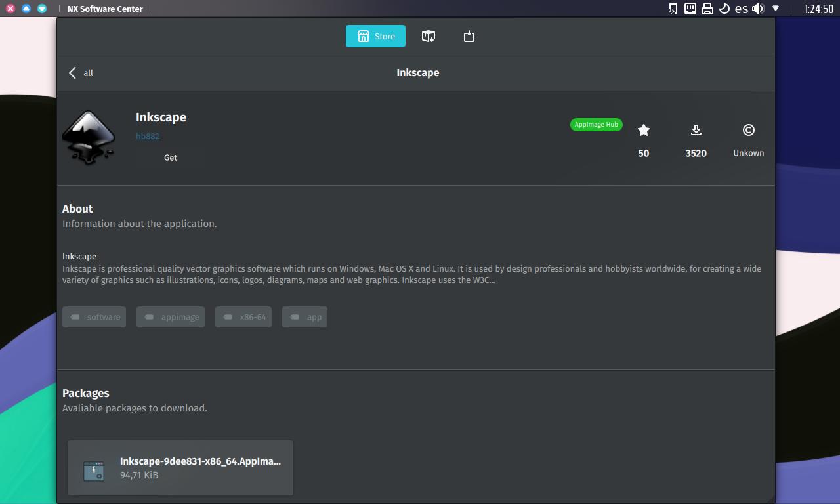
Task: Open the KDE Connect tray icon
Action: point(673,9)
